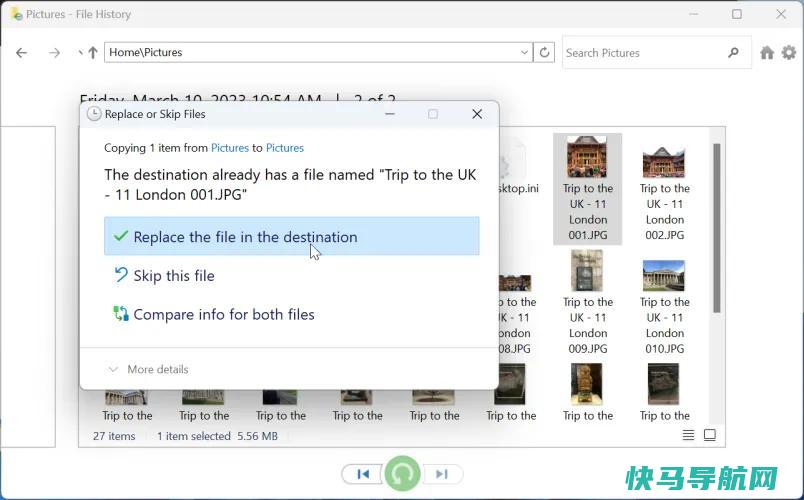This screenshot has width=804, height=500.
Task: Go to next version button
Action: (442, 474)
